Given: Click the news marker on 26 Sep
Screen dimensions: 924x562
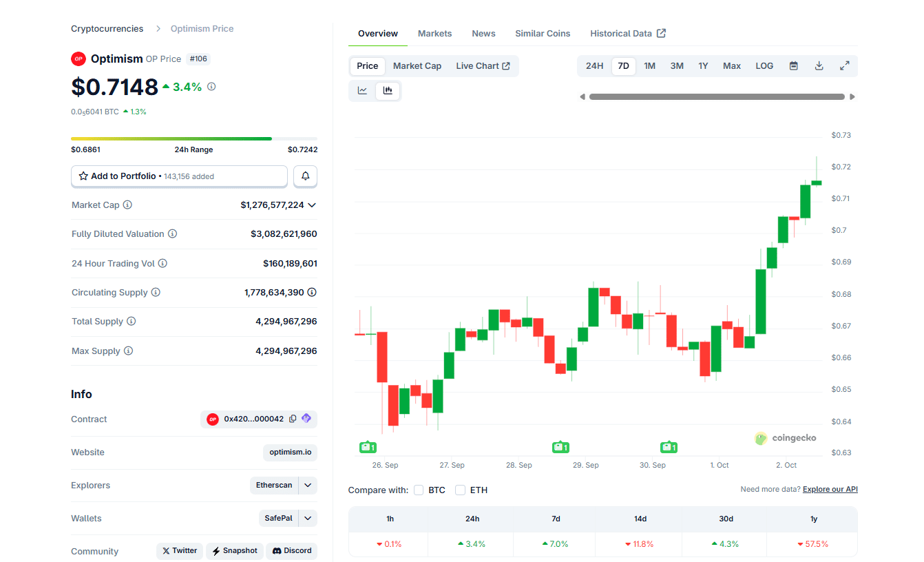Looking at the screenshot, I should point(368,448).
